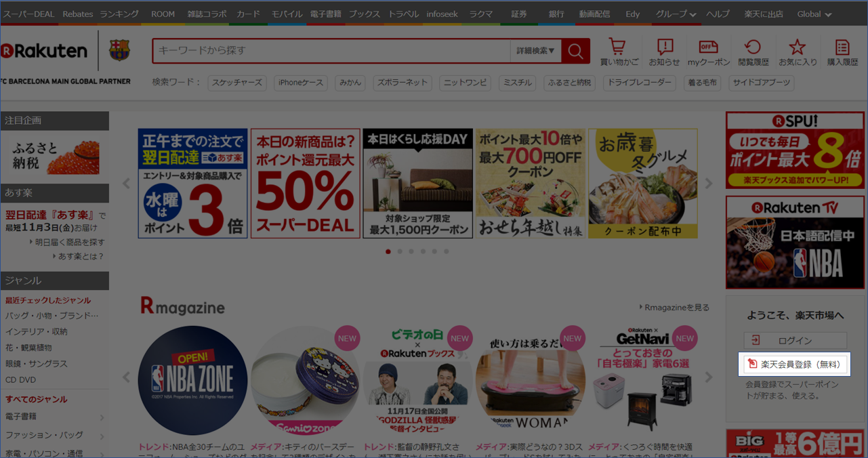Open the Sanrio zone Hello Kitty thumbnail

click(305, 380)
